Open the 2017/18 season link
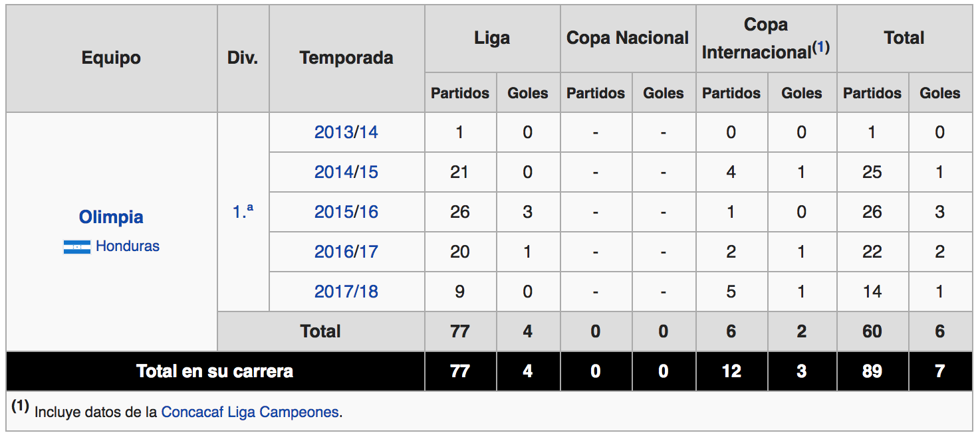The width and height of the screenshot is (980, 437). tap(346, 292)
